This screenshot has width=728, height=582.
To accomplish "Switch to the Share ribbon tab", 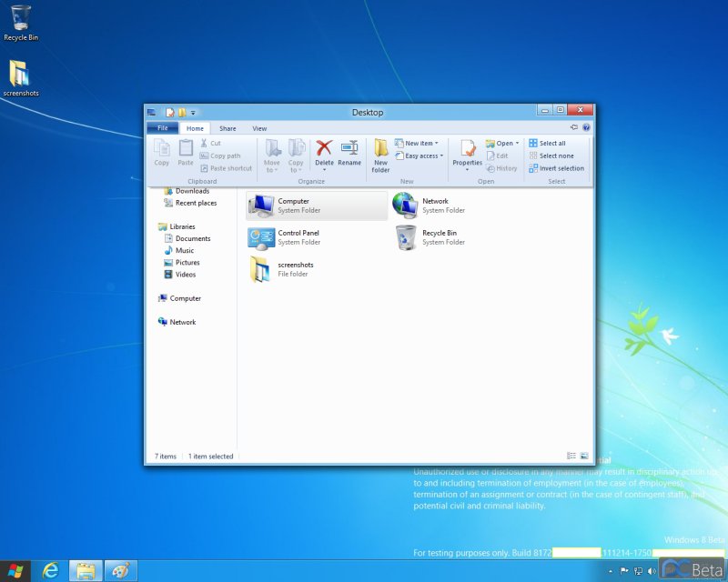I will 227,128.
